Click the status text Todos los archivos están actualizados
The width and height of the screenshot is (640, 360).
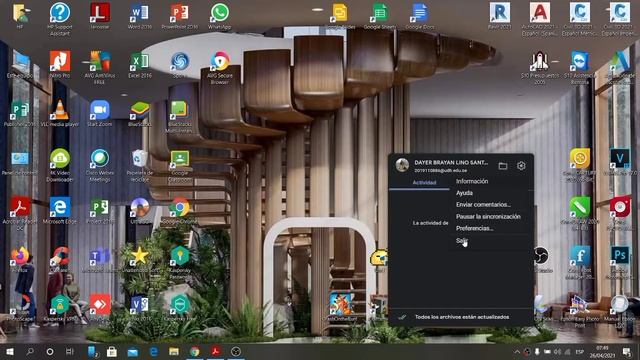(462, 317)
